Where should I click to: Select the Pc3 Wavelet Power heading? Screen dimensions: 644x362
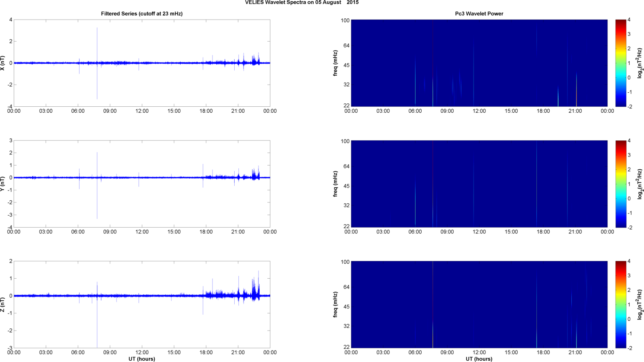[479, 14]
